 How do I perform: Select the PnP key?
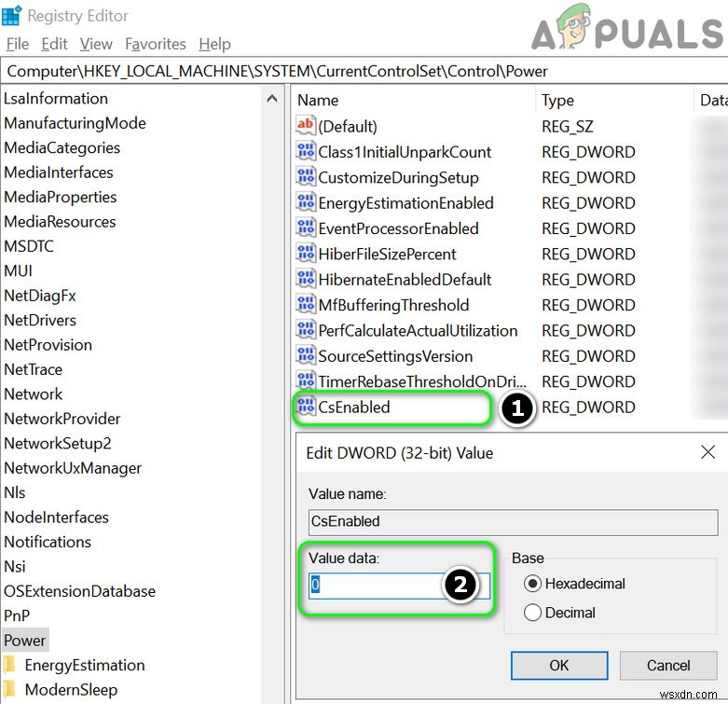click(17, 615)
